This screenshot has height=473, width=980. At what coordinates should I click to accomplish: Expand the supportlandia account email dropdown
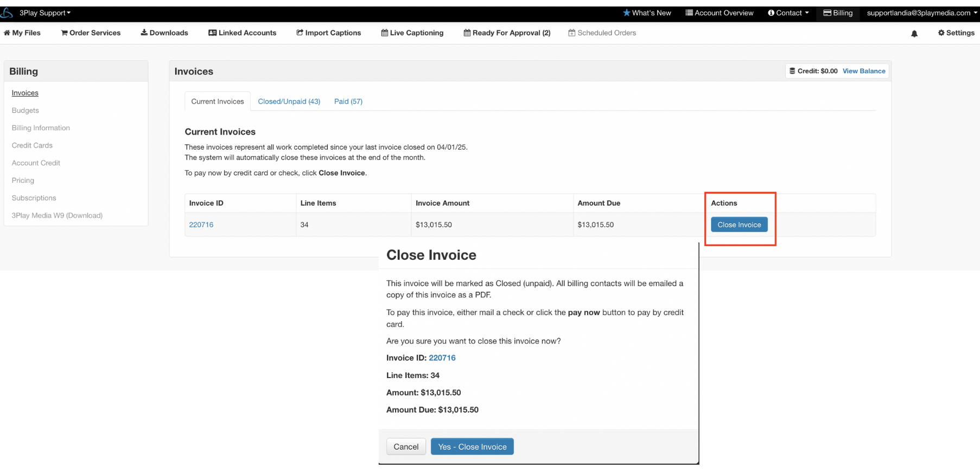pos(922,13)
